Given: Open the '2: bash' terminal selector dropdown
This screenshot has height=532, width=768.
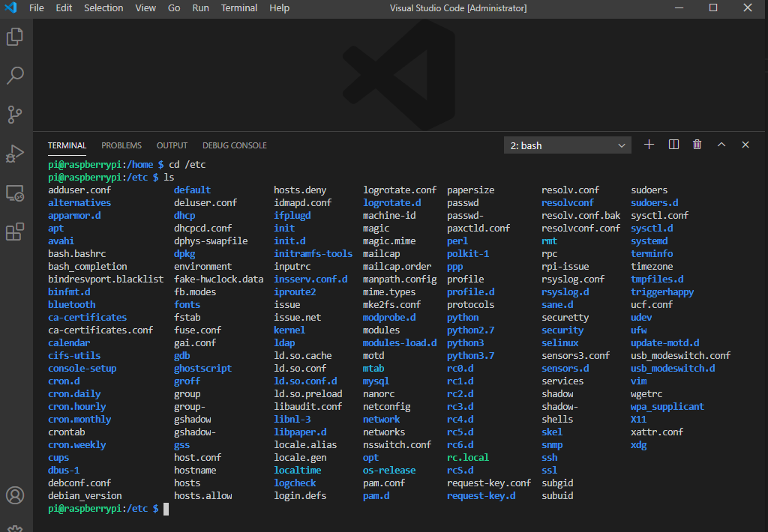Looking at the screenshot, I should [568, 145].
